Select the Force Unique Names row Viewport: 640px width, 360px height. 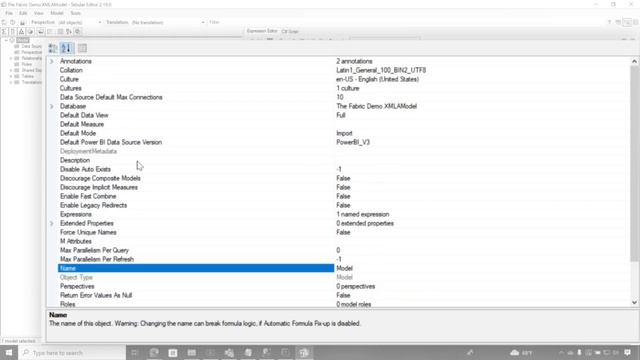pos(196,232)
